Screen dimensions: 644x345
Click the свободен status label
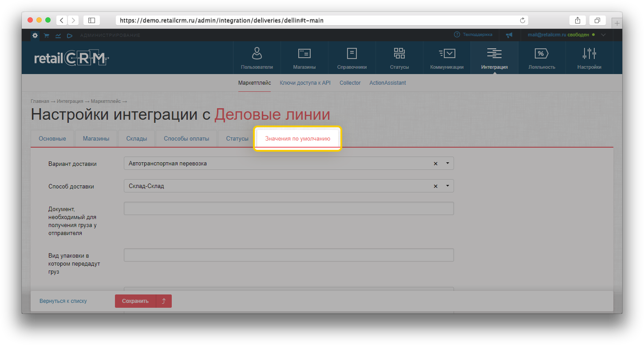click(x=578, y=35)
